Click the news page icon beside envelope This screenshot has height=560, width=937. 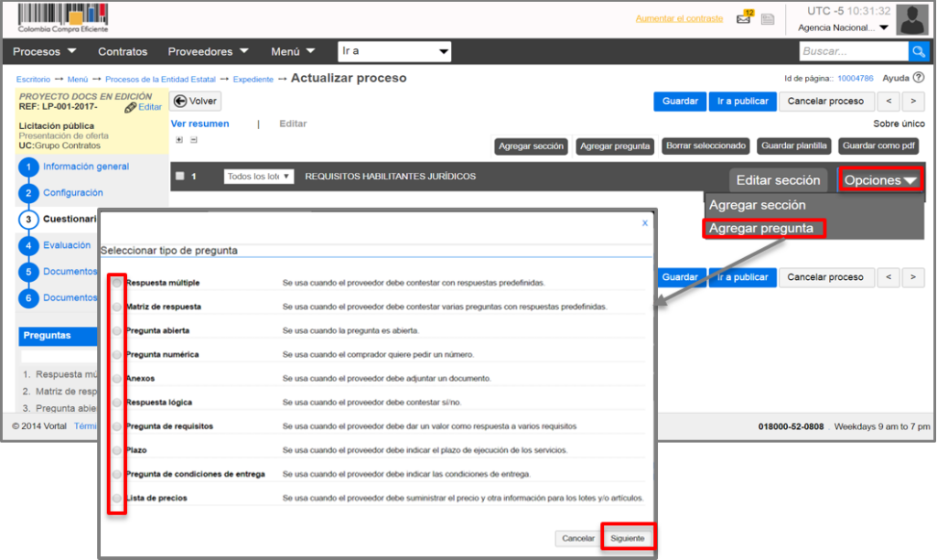(768, 19)
